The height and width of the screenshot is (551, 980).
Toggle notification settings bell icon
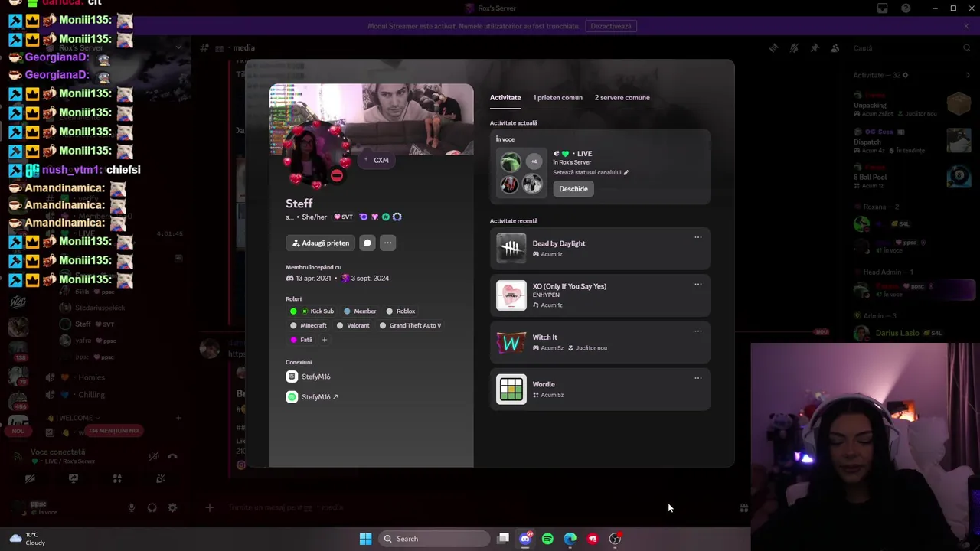click(794, 47)
